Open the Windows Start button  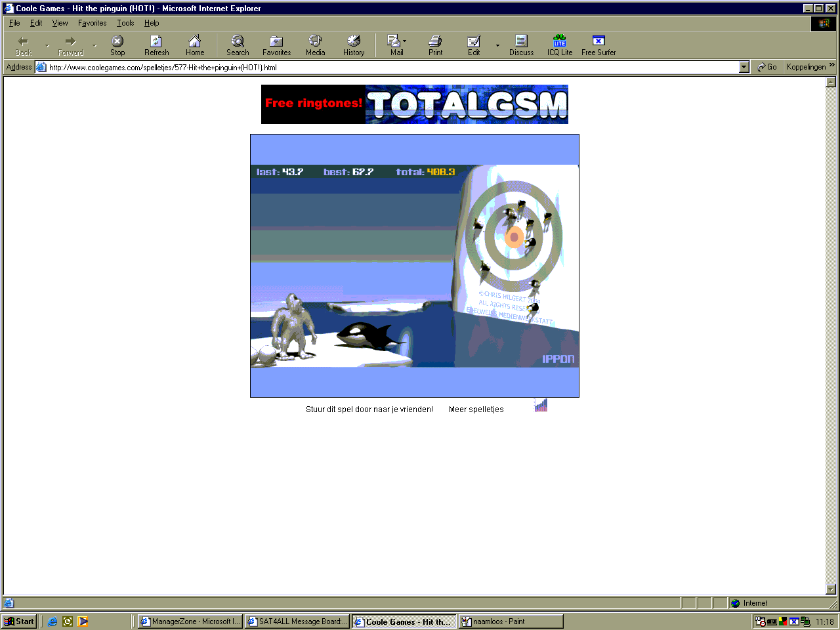19,621
